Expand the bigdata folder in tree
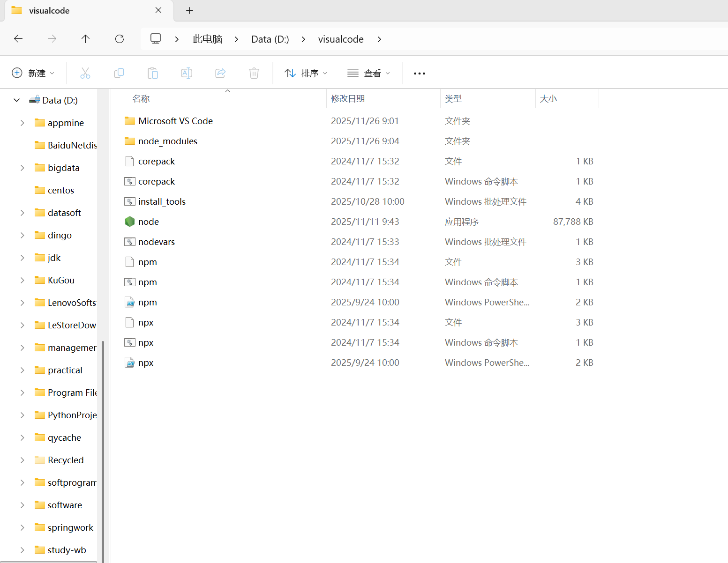Viewport: 728px width, 563px height. pos(22,168)
